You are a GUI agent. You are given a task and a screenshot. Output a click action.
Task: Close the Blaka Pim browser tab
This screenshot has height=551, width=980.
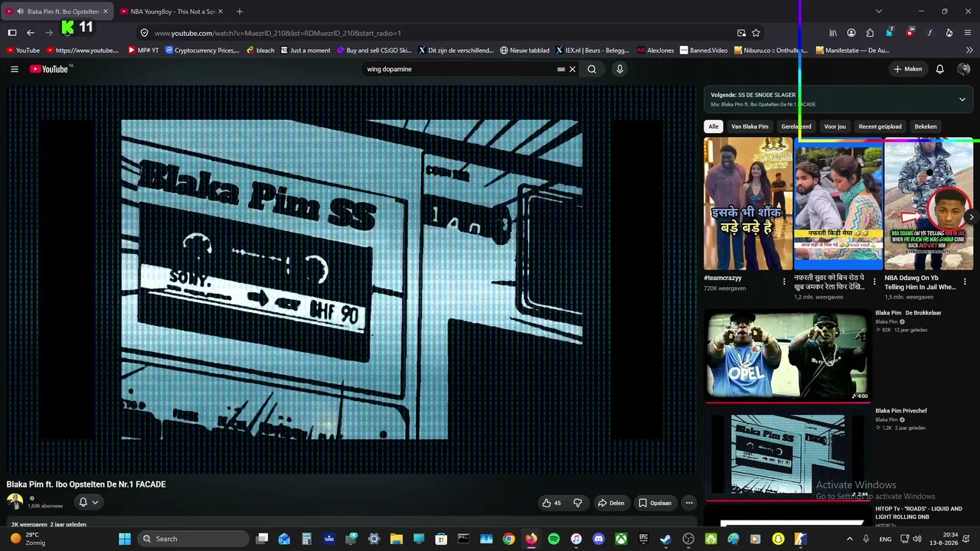point(106,11)
